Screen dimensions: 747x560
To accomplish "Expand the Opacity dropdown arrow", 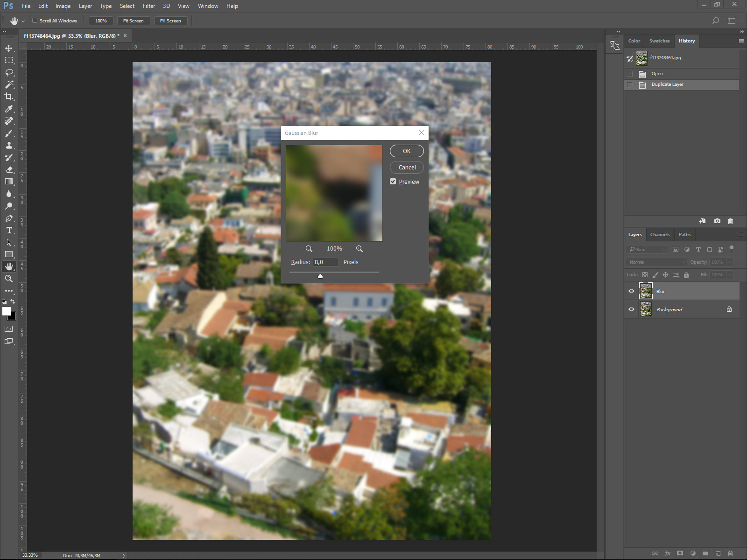I will coord(730,262).
